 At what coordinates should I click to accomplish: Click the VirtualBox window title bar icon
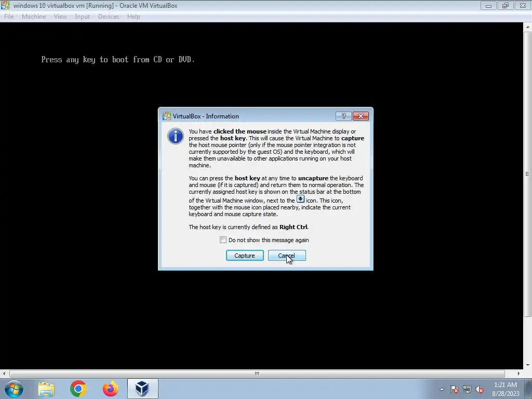(x=5, y=5)
